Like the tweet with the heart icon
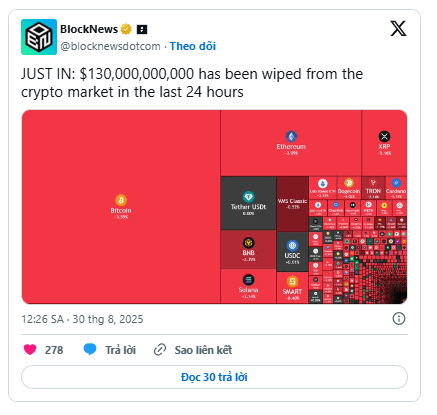The width and height of the screenshot is (437, 415). [30, 350]
